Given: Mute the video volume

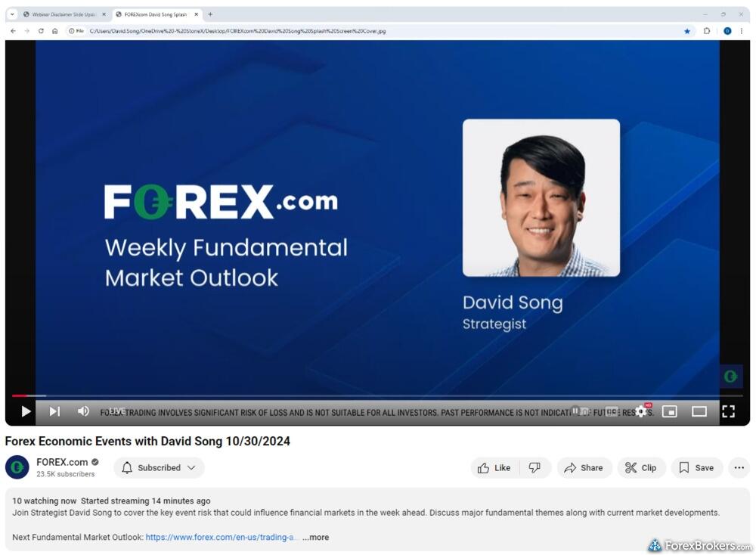Looking at the screenshot, I should (x=83, y=411).
